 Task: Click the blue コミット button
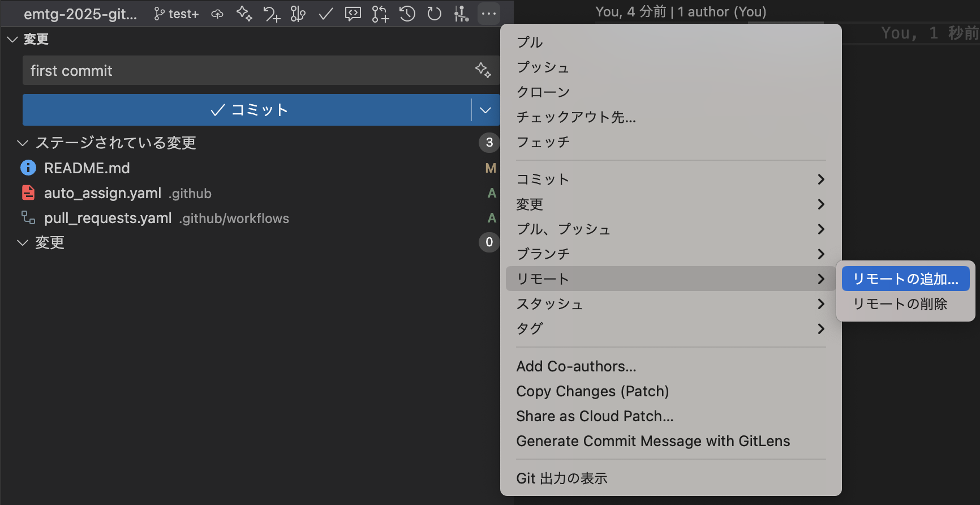coord(247,110)
